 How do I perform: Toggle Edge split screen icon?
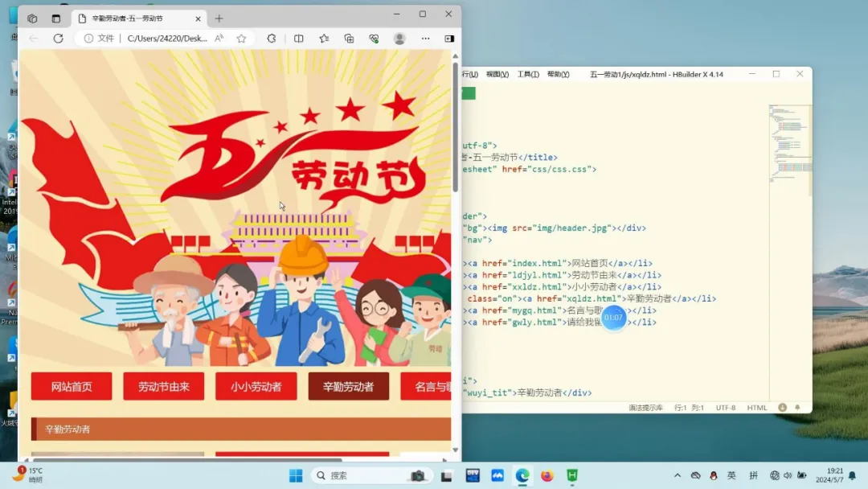pos(298,39)
